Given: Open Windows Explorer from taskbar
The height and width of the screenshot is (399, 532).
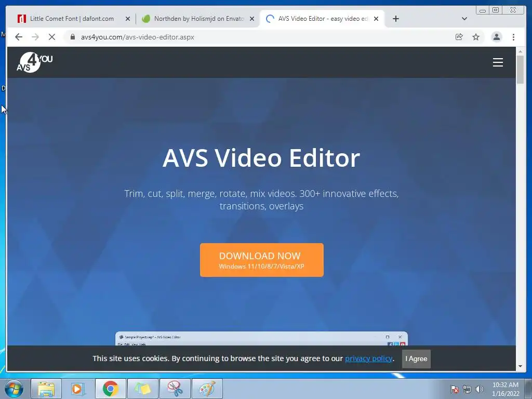Looking at the screenshot, I should (x=46, y=389).
